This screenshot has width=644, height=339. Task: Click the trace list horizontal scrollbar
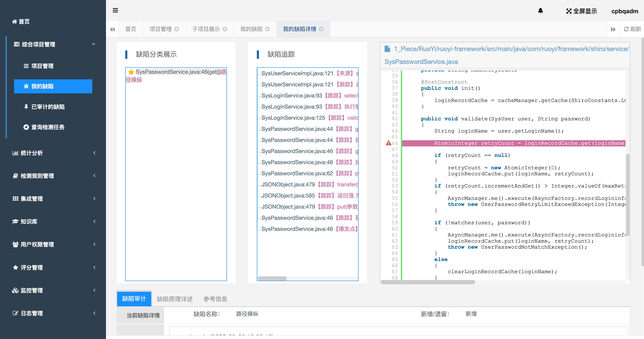click(272, 279)
